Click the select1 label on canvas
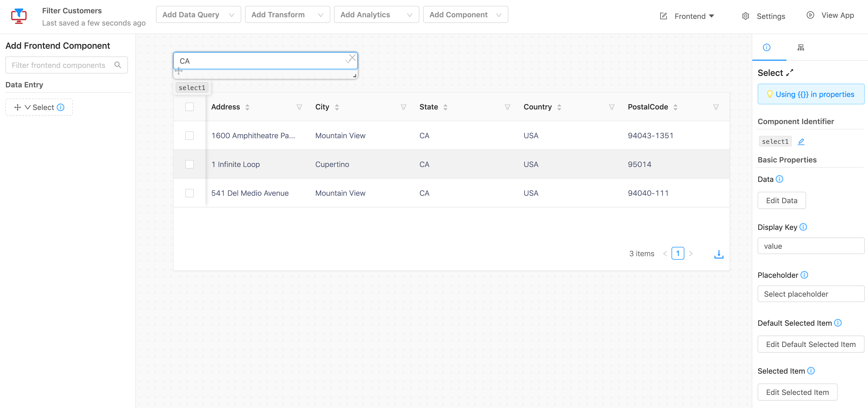Viewport: 868px width, 408px height. (x=192, y=88)
